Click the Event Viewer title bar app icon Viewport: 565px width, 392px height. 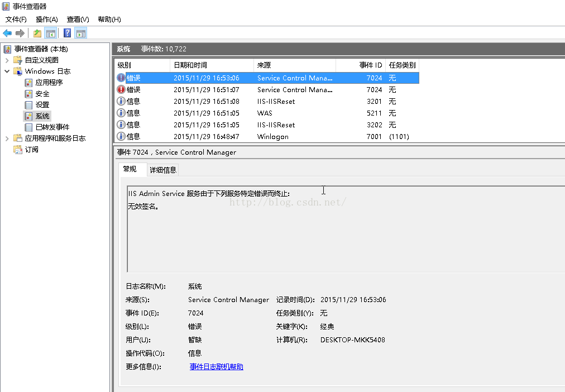click(x=6, y=6)
